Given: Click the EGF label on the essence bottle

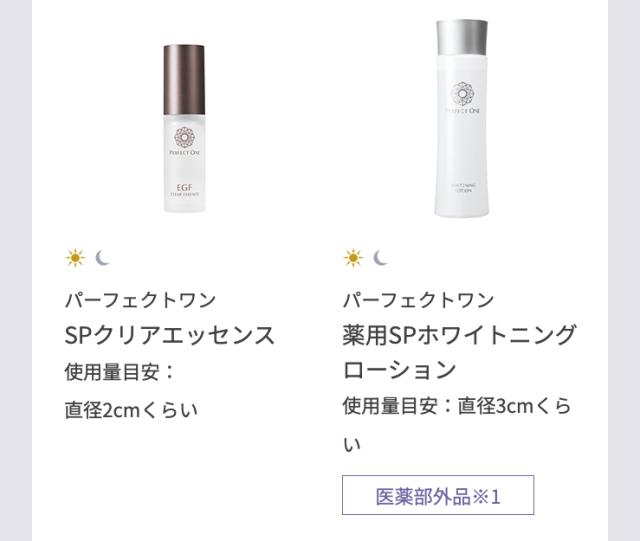Looking at the screenshot, I should click(x=184, y=188).
